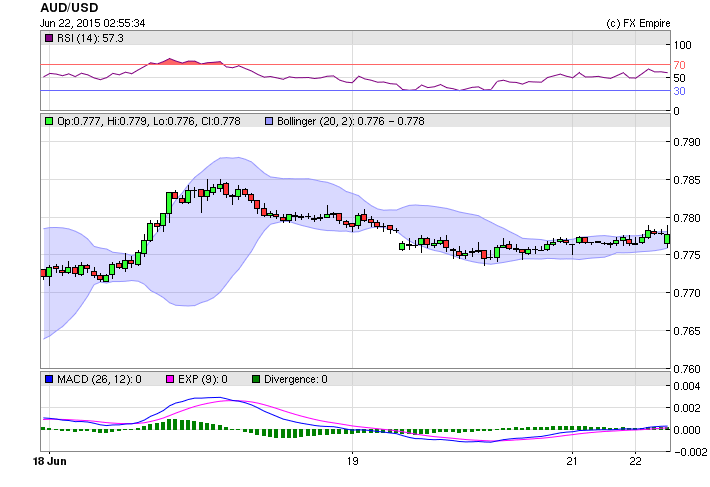This screenshot has width=710, height=487.
Task: Click the 21 date axis label
Action: (x=572, y=461)
